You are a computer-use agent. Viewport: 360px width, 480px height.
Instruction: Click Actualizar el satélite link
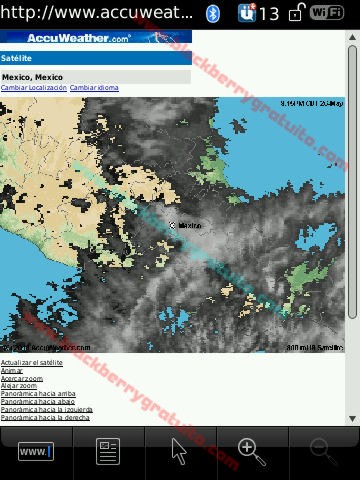coord(32,362)
